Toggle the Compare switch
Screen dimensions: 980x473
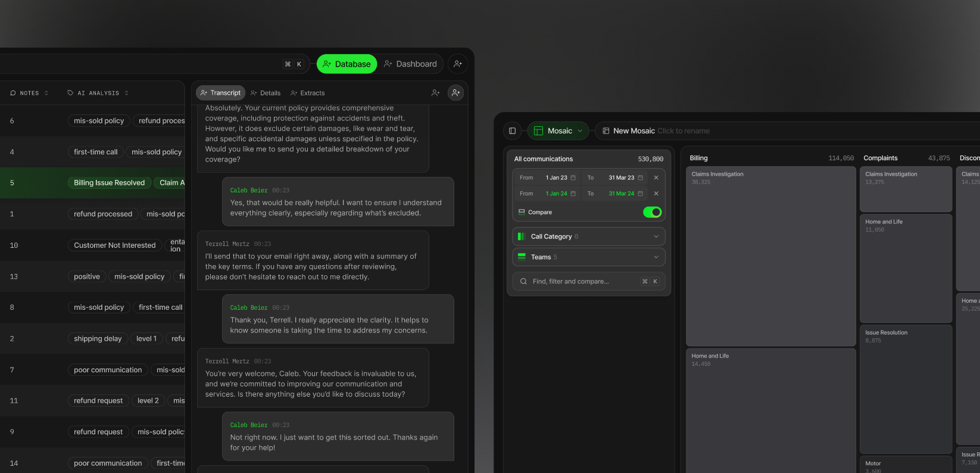[652, 212]
